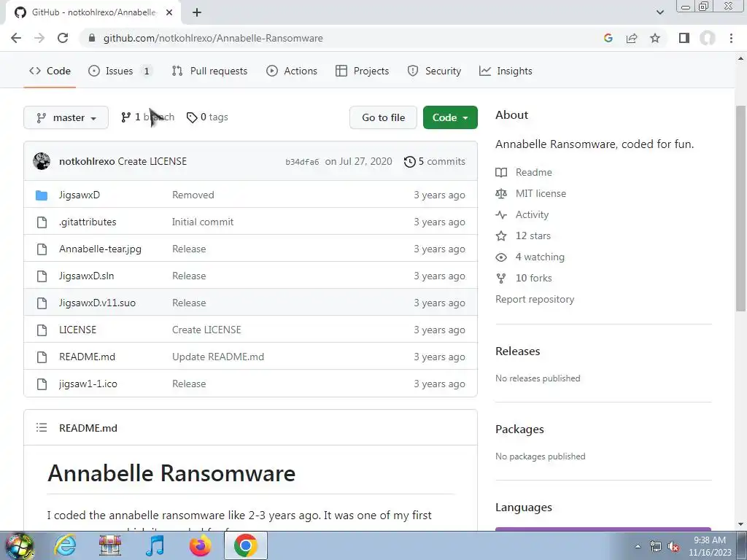Viewport: 747px width, 560px height.
Task: Click the Initial commit message
Action: pos(203,222)
